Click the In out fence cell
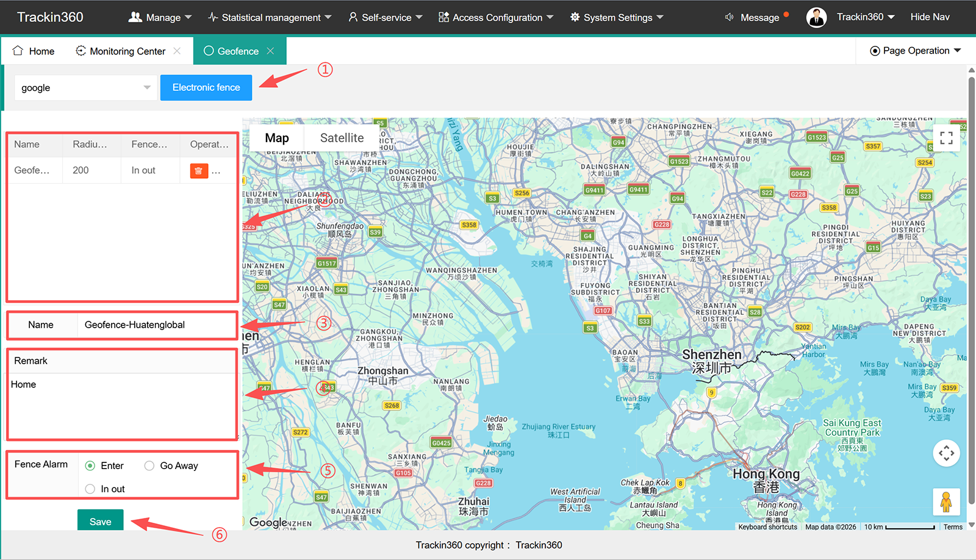Viewport: 976px width, 560px height. [x=150, y=170]
